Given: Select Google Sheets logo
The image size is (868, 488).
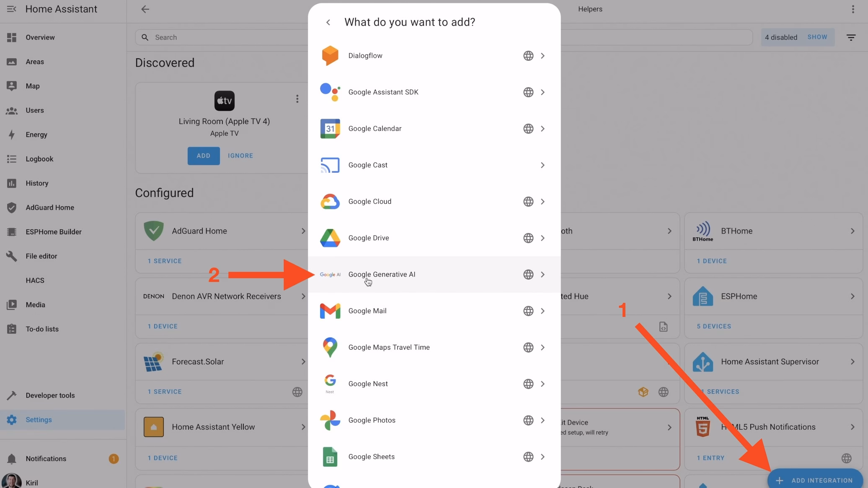Looking at the screenshot, I should coord(330,457).
